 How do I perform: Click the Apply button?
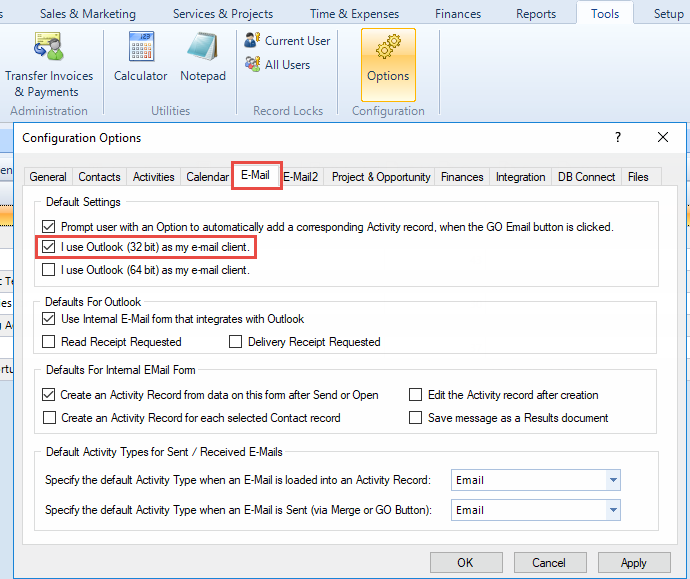coord(634,563)
